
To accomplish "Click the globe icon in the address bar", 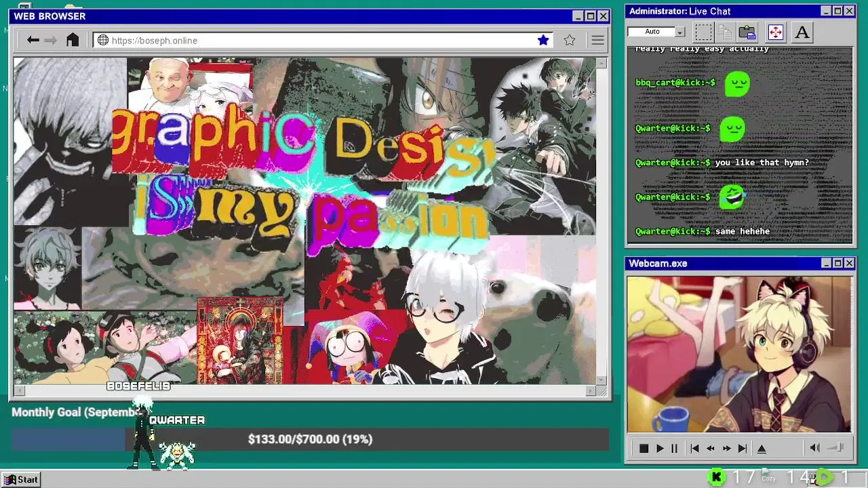I will (x=103, y=41).
